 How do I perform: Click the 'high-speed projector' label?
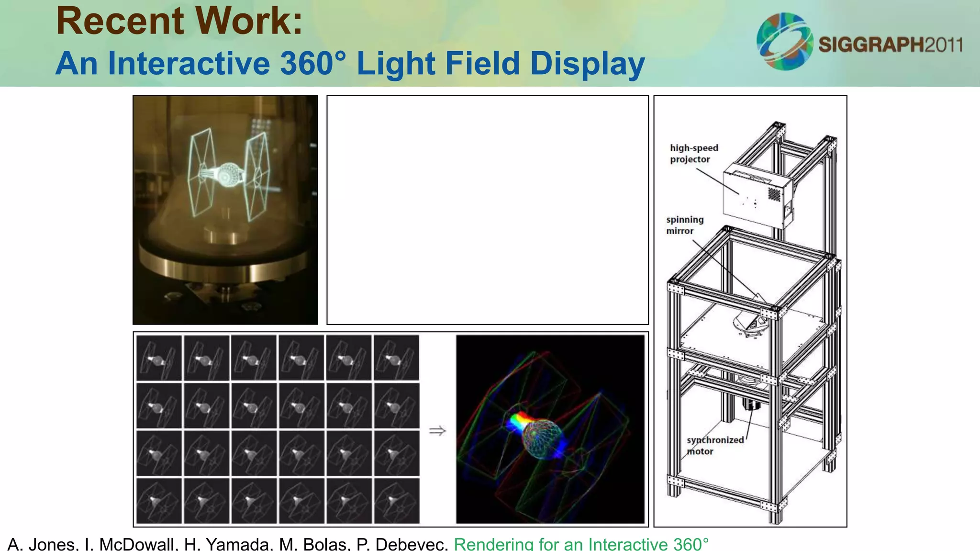coord(693,154)
